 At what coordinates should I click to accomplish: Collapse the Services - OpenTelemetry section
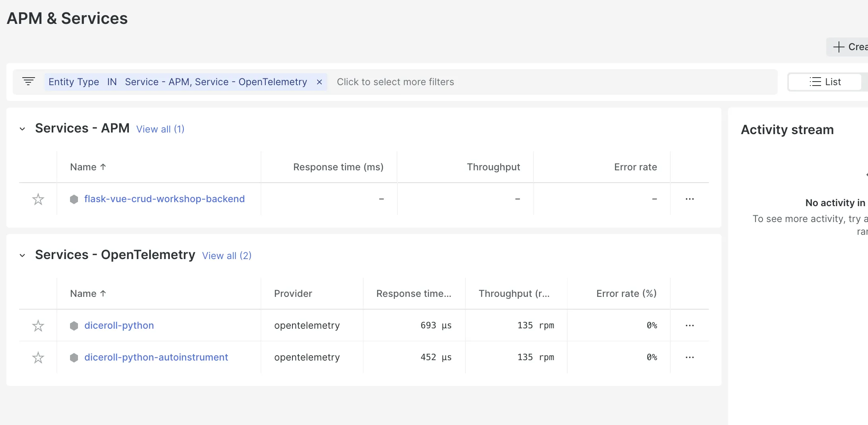click(x=22, y=255)
